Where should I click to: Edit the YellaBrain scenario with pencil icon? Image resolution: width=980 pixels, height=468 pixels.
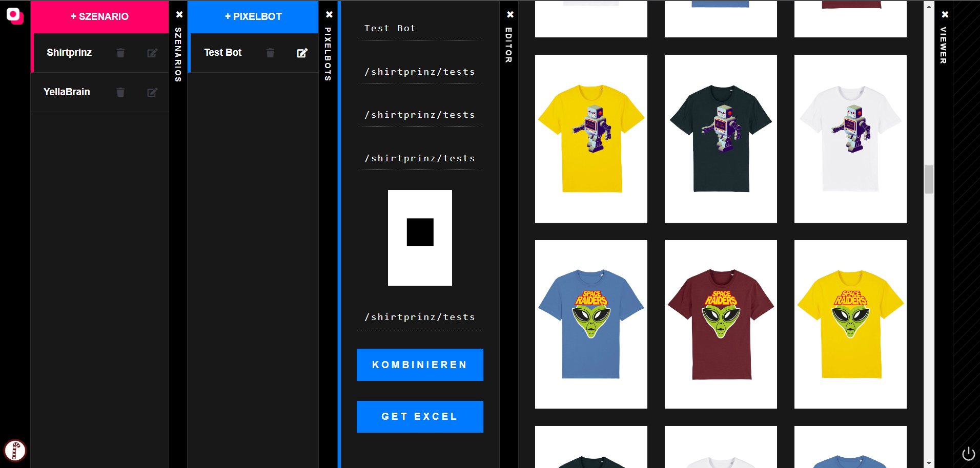coord(152,92)
